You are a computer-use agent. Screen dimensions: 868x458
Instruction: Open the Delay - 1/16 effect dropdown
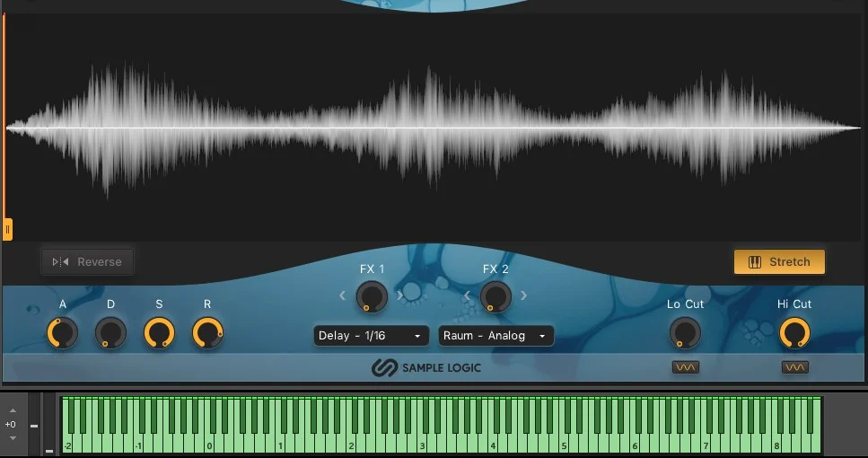point(372,336)
